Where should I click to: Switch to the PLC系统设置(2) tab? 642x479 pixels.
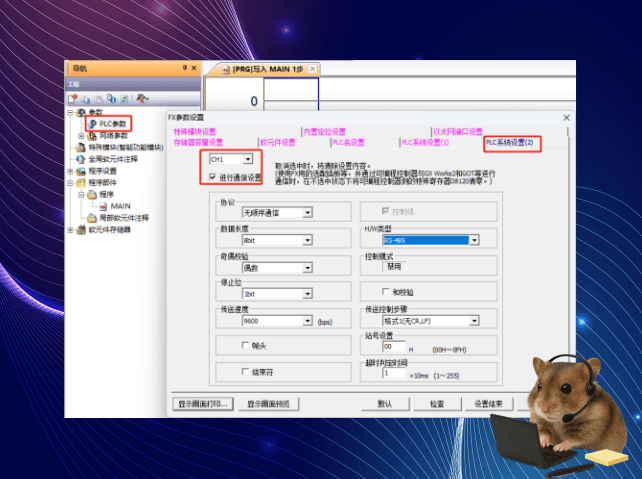pos(510,142)
